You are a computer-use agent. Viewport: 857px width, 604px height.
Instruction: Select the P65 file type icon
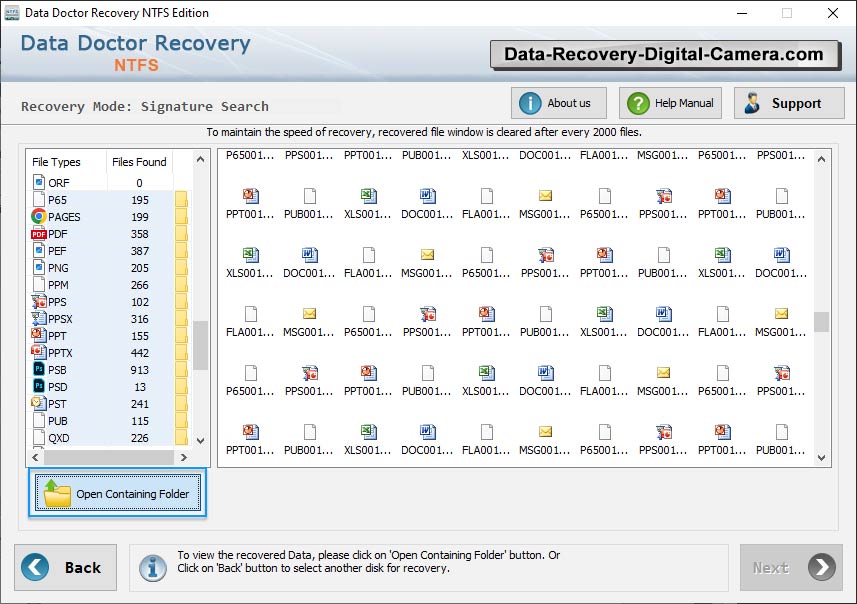(39, 199)
